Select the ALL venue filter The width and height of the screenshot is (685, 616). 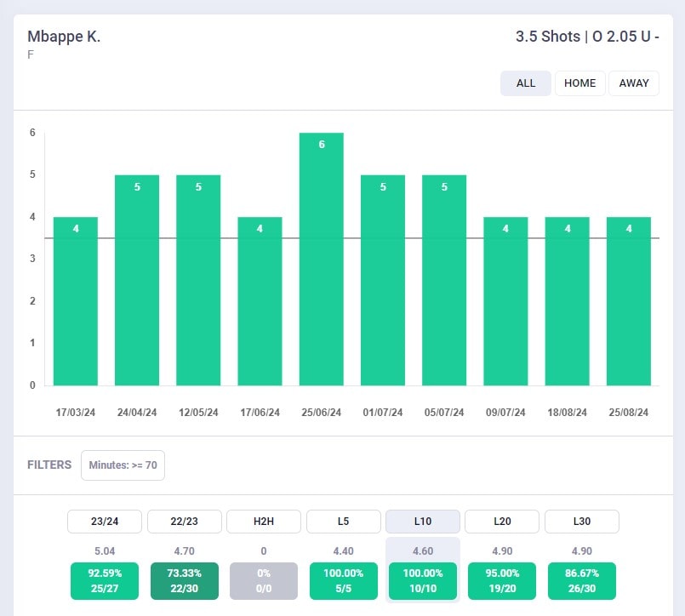coord(526,83)
